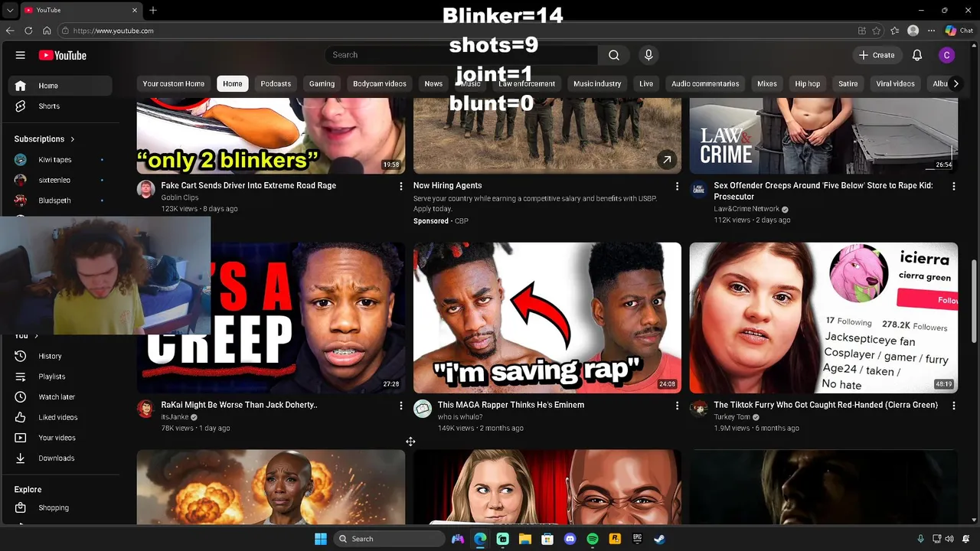The height and width of the screenshot is (551, 980).
Task: Open Copilot Chat in the browser
Action: coord(959,31)
